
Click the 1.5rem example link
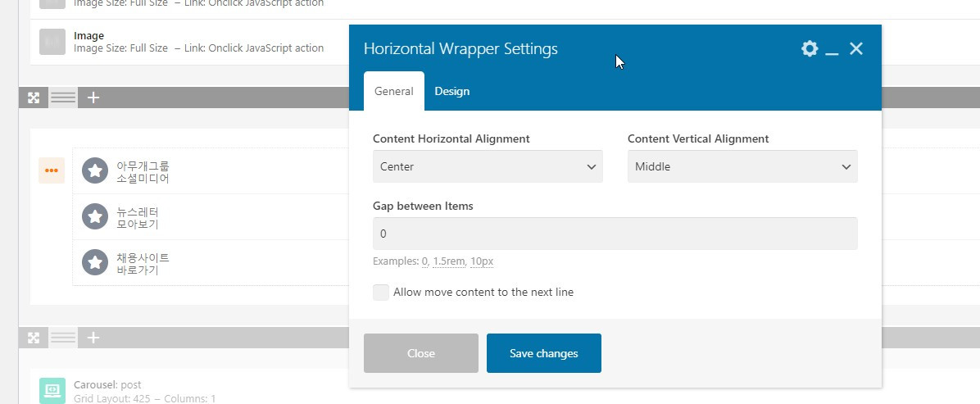pyautogui.click(x=449, y=261)
